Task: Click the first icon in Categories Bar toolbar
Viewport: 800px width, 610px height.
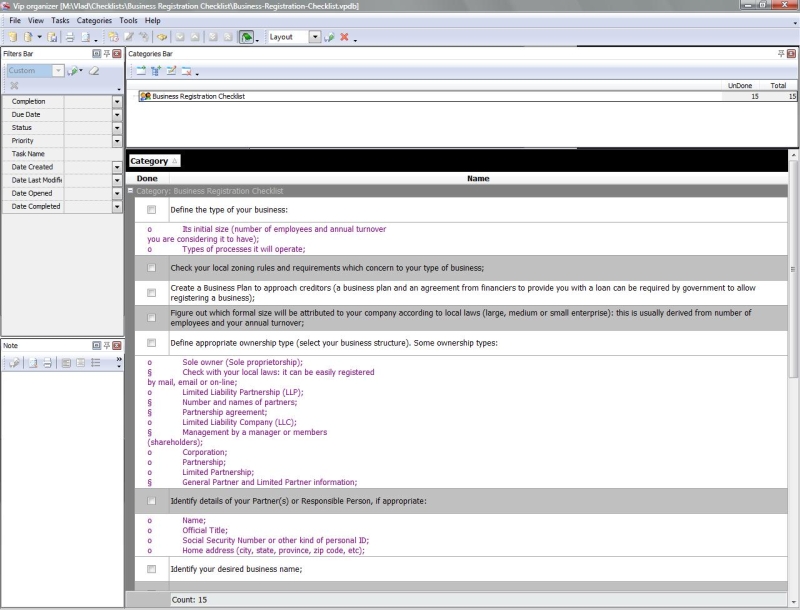Action: [x=141, y=71]
